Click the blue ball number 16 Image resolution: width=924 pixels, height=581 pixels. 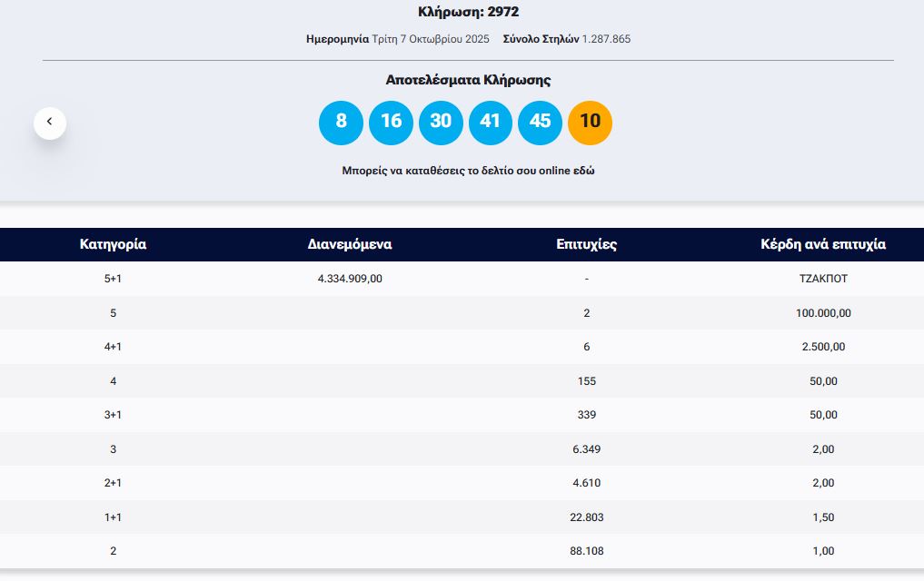[391, 122]
